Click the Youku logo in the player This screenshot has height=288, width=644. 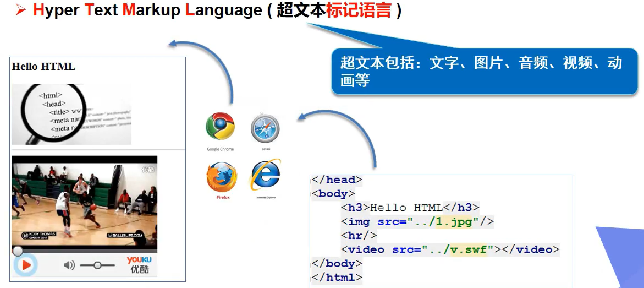pyautogui.click(x=139, y=264)
